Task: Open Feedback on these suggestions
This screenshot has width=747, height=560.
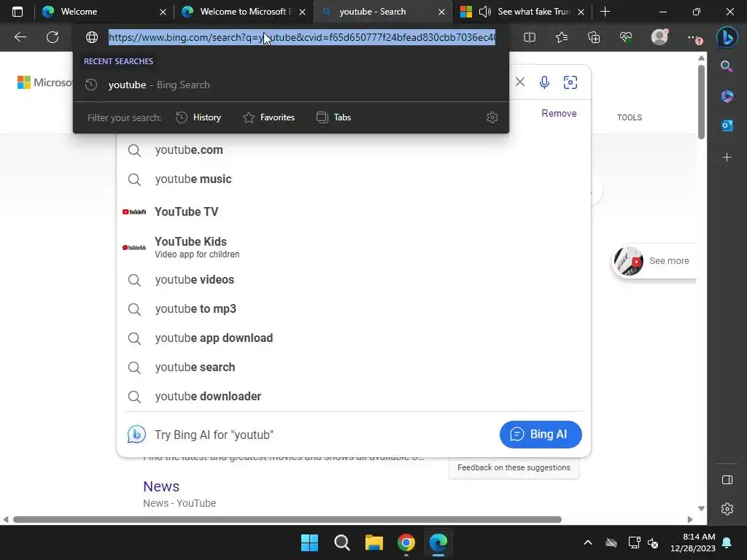Action: pos(514,467)
